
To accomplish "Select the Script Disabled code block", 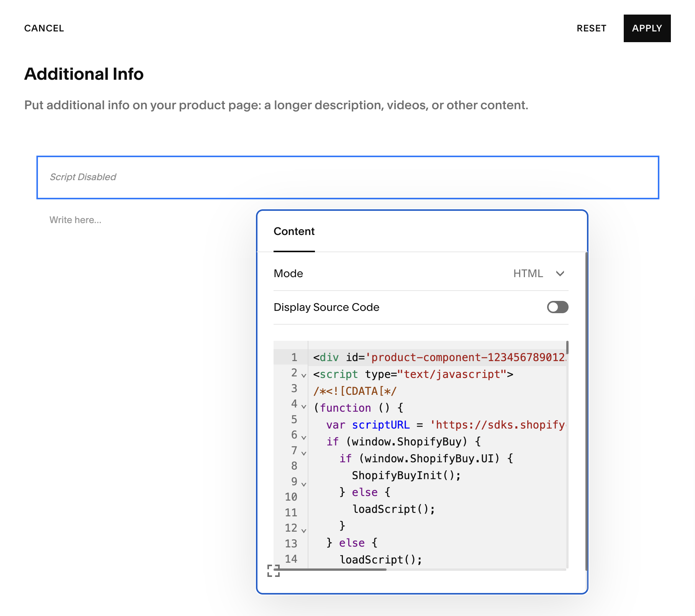I will (x=347, y=177).
